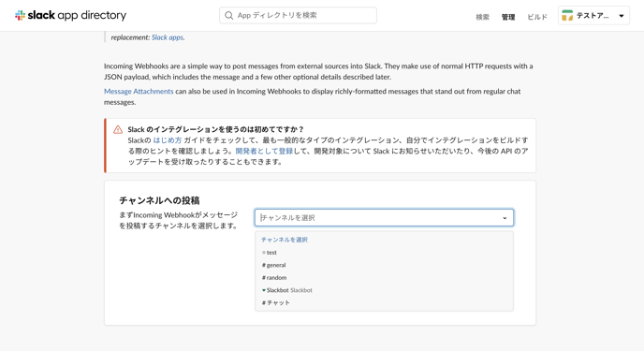Viewport: 644px width, 351px height.
Task: Follow the Slack apps link
Action: [x=168, y=37]
